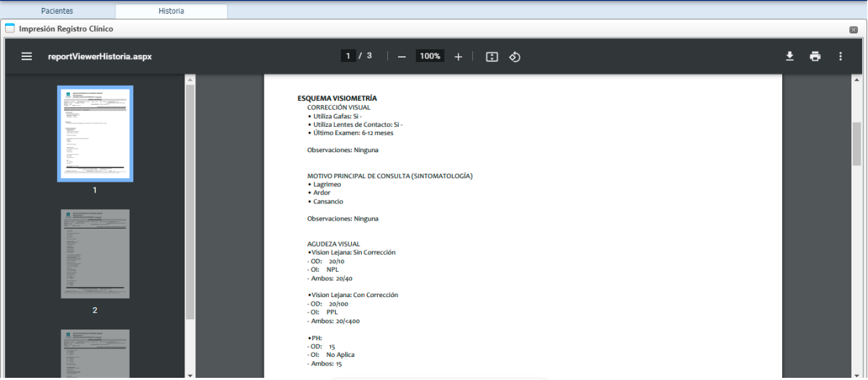Screen dimensions: 868x380
Task: Print the clinical record
Action: (x=815, y=56)
